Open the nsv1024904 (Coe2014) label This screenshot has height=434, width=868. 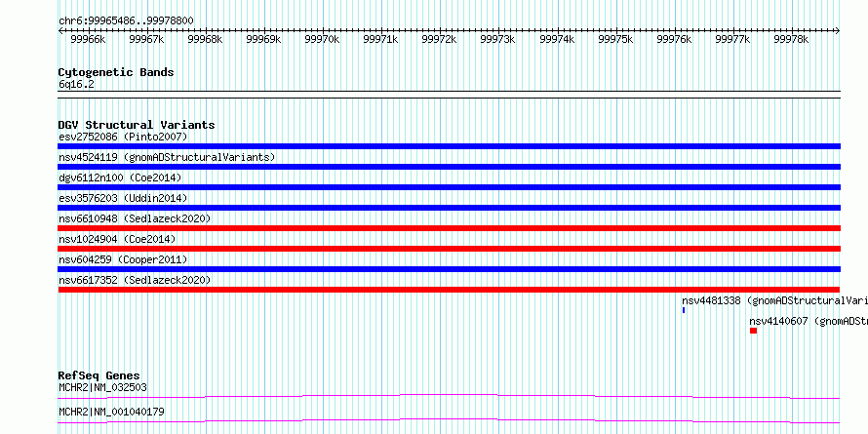[117, 239]
